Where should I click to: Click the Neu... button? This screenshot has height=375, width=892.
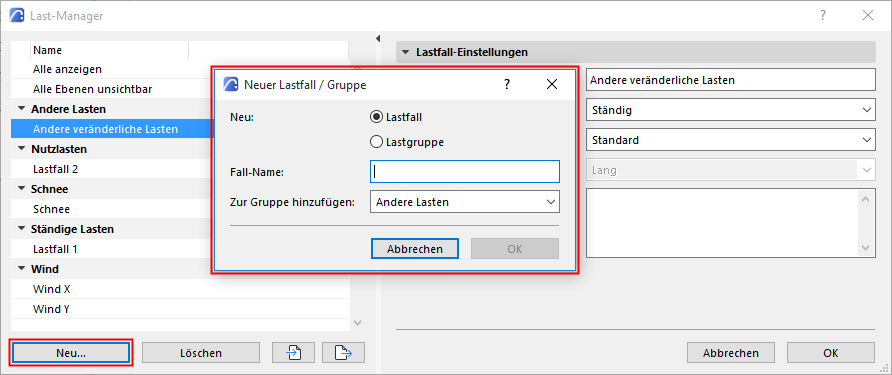(71, 353)
